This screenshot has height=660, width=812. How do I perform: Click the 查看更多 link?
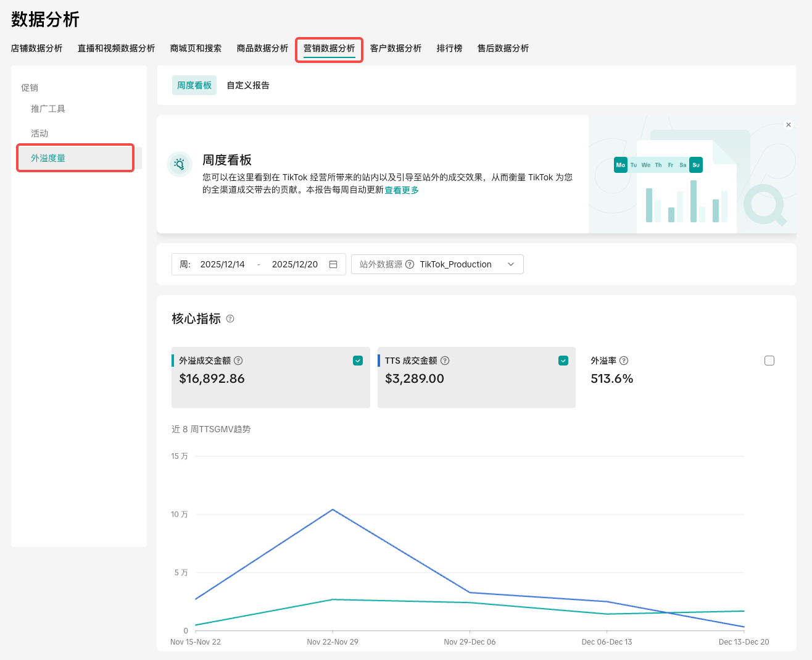pyautogui.click(x=402, y=190)
